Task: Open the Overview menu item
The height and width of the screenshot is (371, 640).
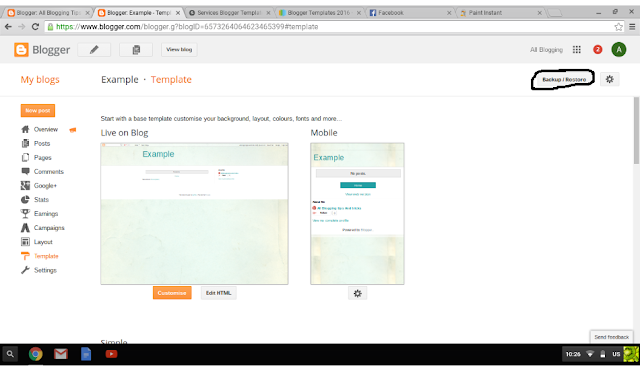Action: coord(46,129)
